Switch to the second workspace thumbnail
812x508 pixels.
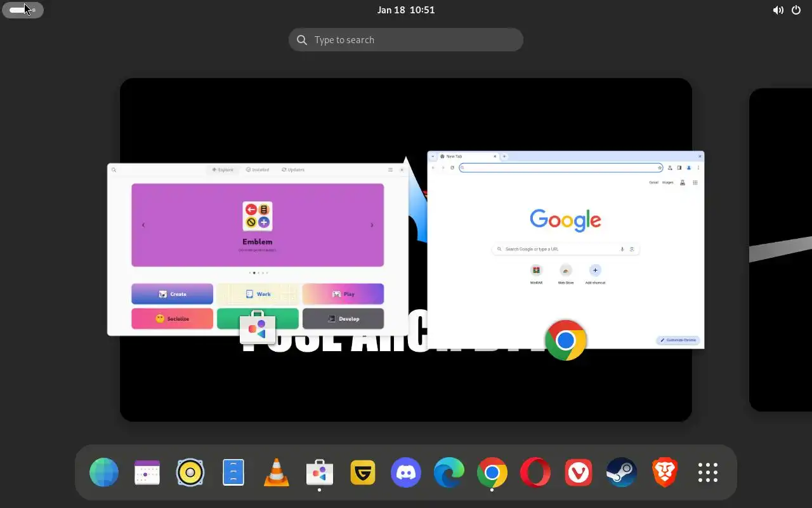point(780,250)
